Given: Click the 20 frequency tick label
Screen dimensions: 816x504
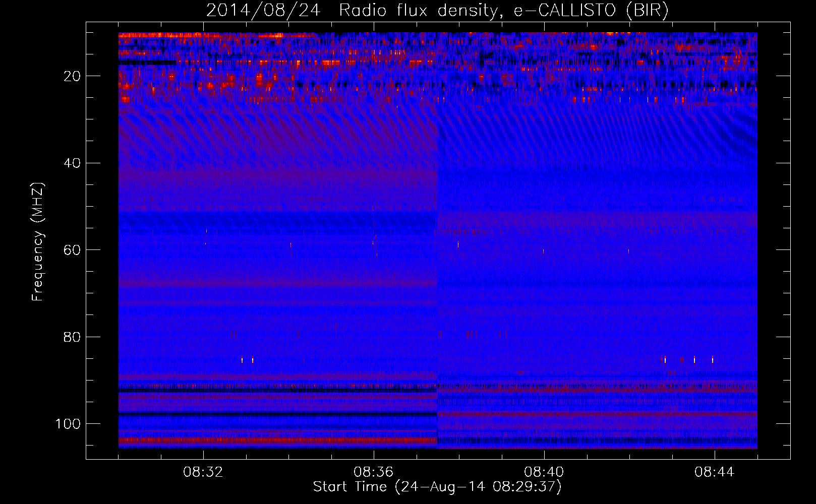Looking at the screenshot, I should pos(72,76).
